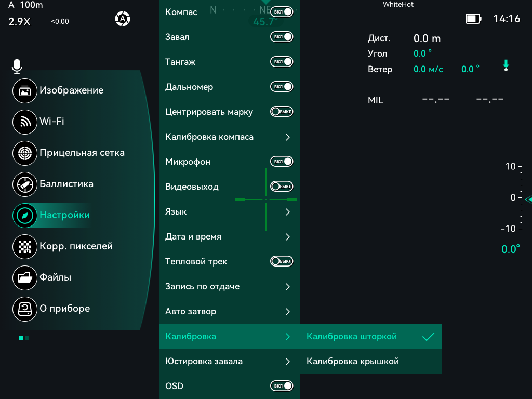Open the Wi-Fi section icon
The width and height of the screenshot is (532, 399).
pos(25,122)
